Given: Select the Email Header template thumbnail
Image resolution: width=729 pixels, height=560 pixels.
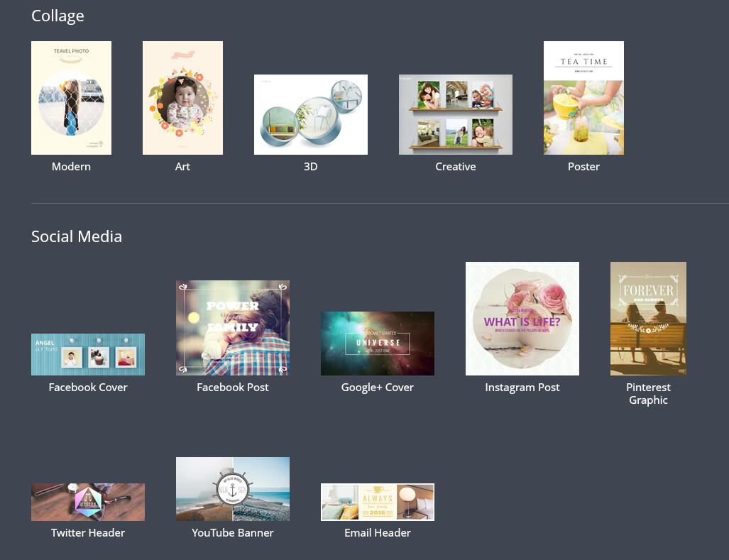Looking at the screenshot, I should coord(378,502).
